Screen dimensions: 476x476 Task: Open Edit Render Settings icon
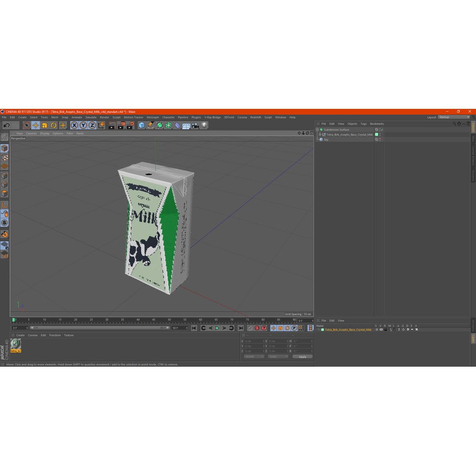(x=130, y=125)
